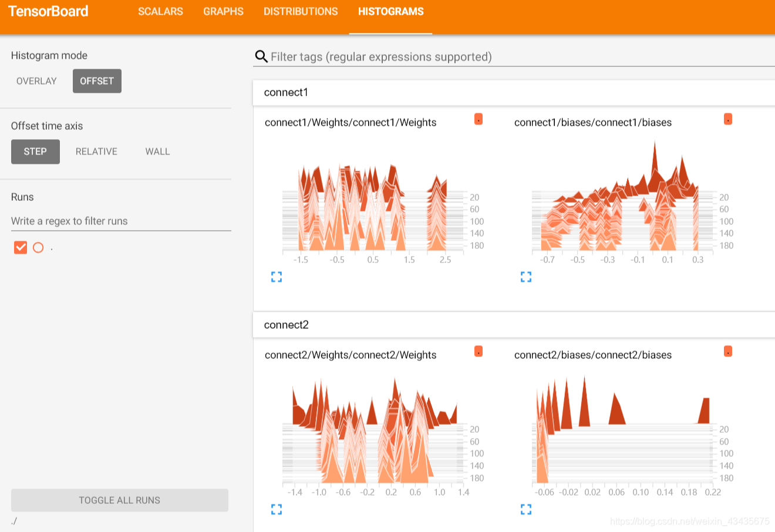
Task: Focus the run regex filter field
Action: [121, 221]
